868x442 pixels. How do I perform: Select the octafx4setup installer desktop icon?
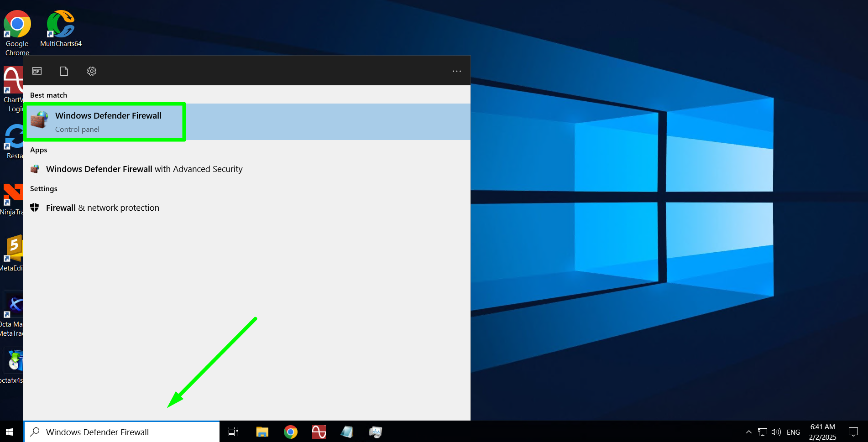(12, 366)
